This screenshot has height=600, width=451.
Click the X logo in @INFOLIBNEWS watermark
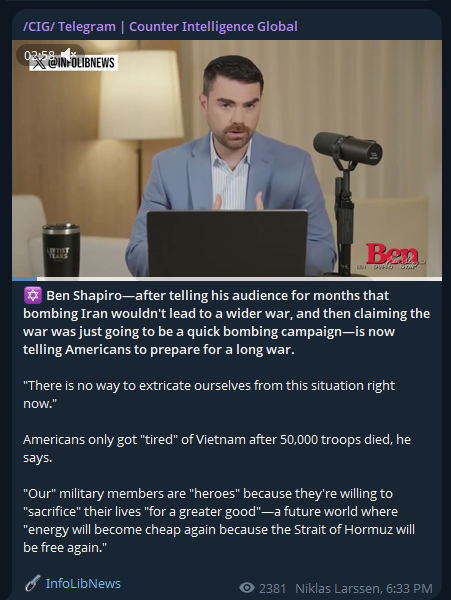click(39, 63)
